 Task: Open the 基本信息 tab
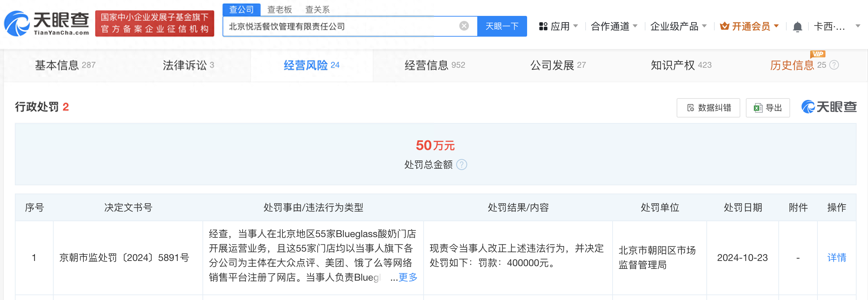pyautogui.click(x=65, y=65)
